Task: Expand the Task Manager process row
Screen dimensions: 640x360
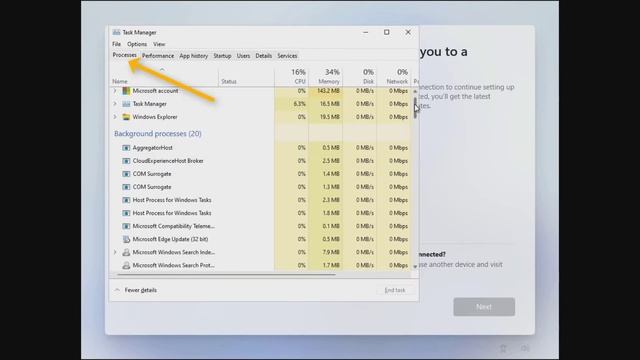Action: (115, 104)
